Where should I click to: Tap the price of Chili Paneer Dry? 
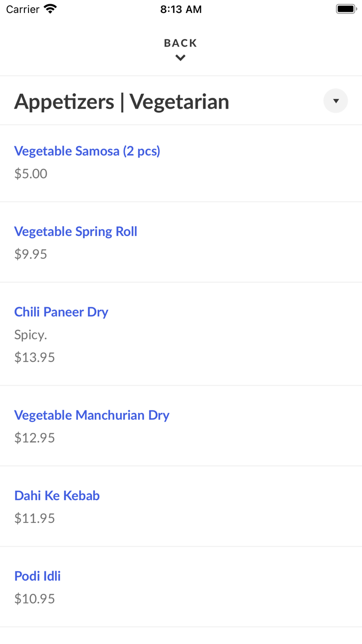tap(34, 357)
